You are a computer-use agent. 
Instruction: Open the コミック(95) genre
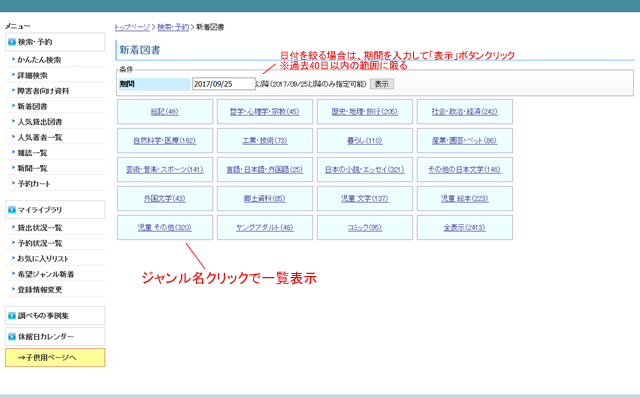point(364,227)
